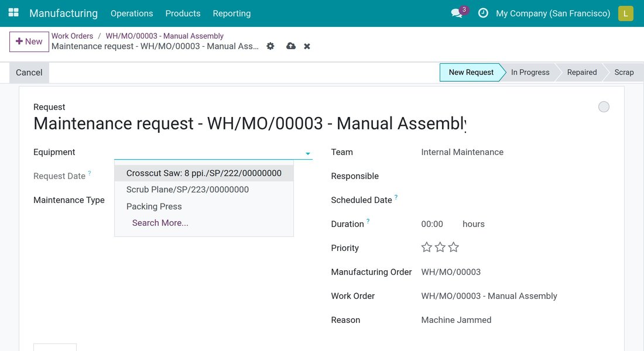Screen dimensions: 644x351
Task: Open the gear actions menu
Action: click(x=270, y=46)
